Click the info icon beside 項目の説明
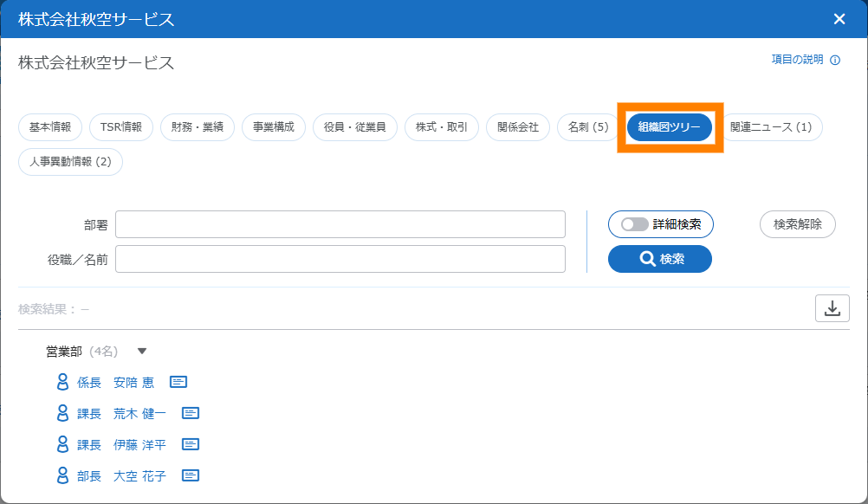868x504 pixels. point(835,61)
